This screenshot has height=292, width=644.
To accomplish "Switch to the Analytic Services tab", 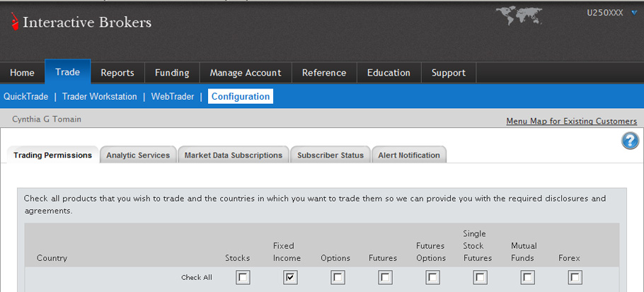I will 138,155.
